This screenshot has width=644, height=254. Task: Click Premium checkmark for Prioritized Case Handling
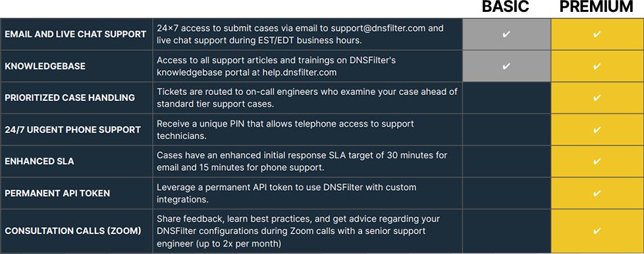pyautogui.click(x=597, y=98)
